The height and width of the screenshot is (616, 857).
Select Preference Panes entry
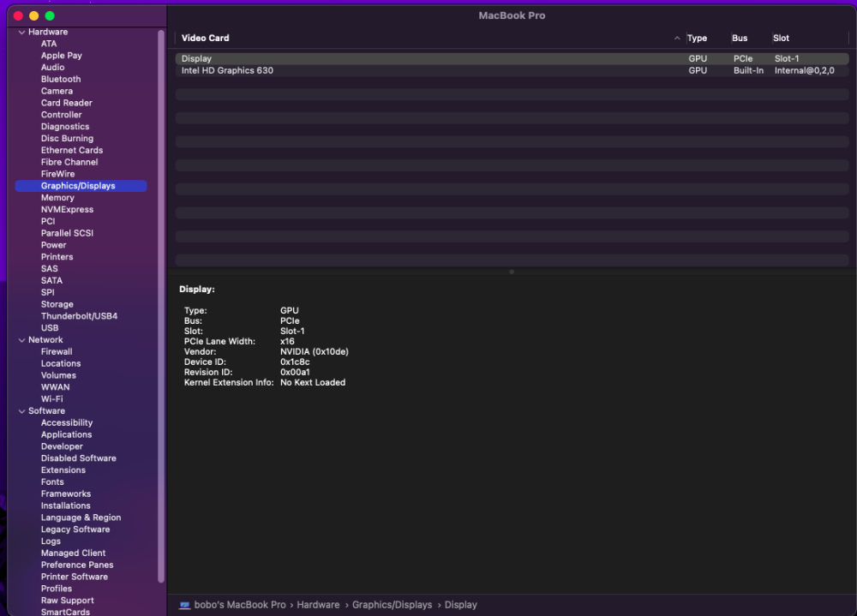[77, 565]
